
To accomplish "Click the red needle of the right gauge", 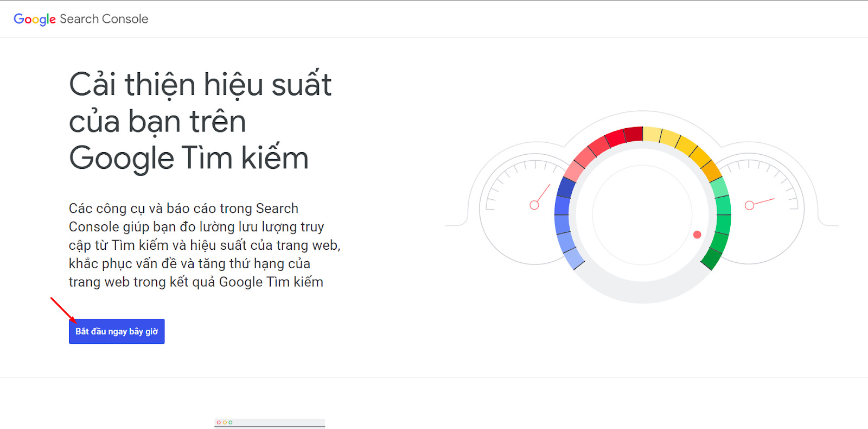I will pyautogui.click(x=762, y=202).
